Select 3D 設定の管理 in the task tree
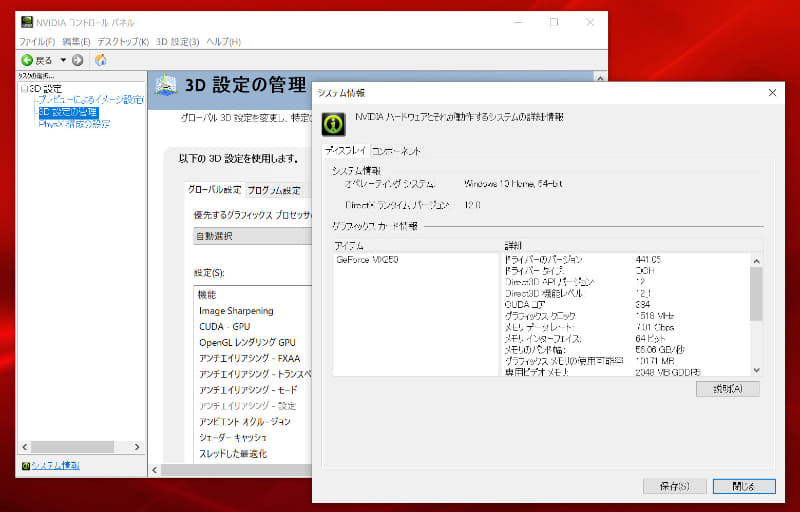Viewport: 800px width, 512px height. 68,112
